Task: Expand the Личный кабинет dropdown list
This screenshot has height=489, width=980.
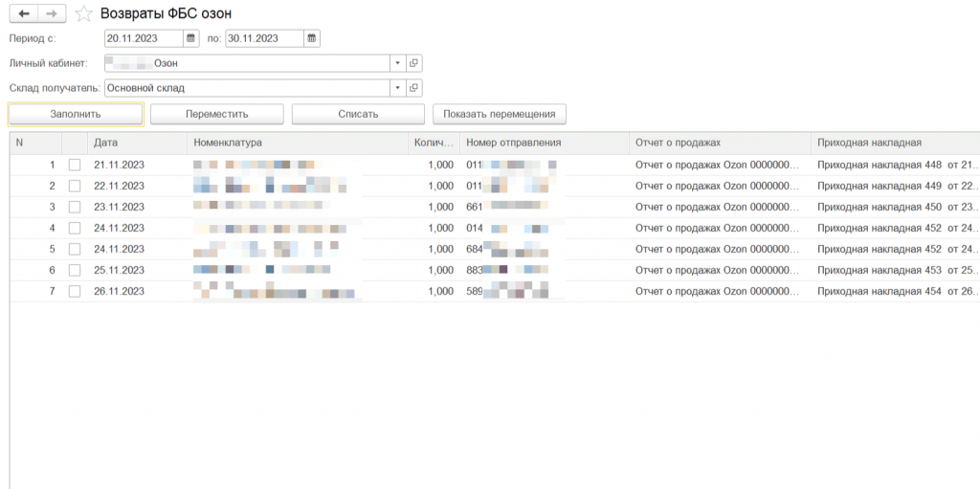Action: pos(397,63)
